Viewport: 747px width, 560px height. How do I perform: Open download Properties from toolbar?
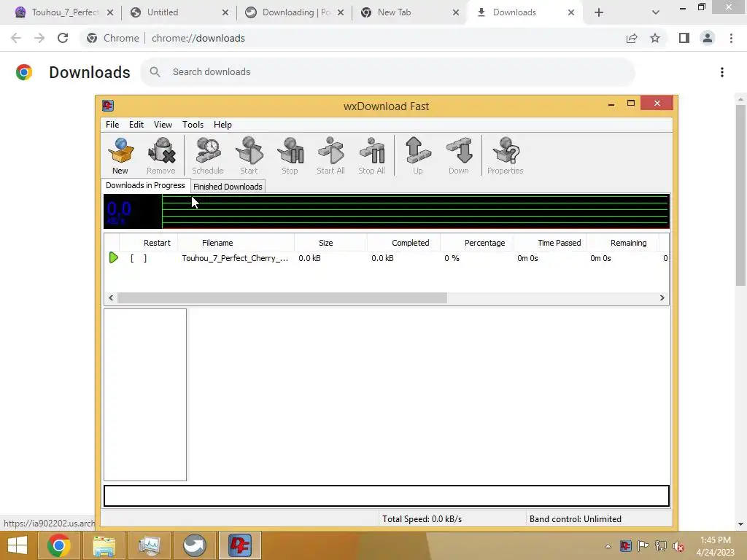click(x=506, y=155)
